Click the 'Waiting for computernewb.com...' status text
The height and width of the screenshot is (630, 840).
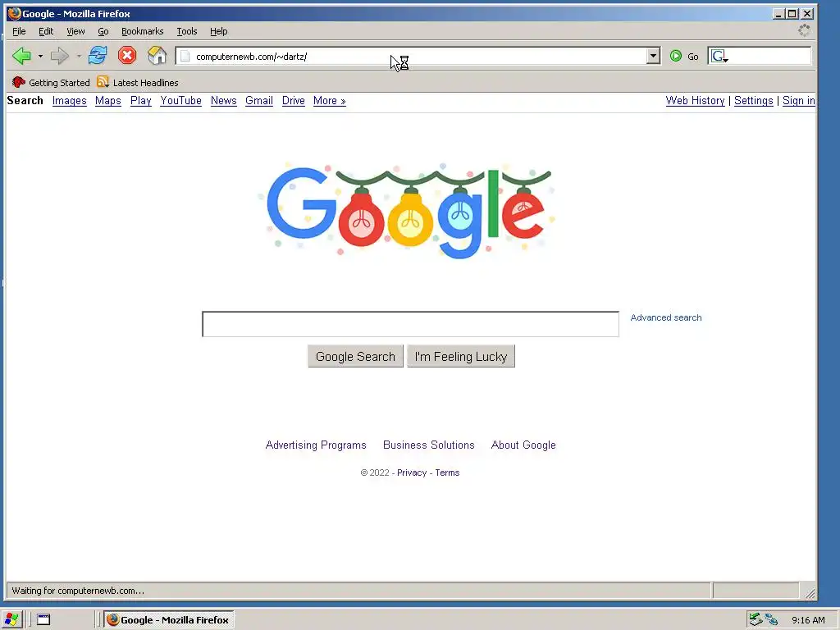(x=78, y=591)
